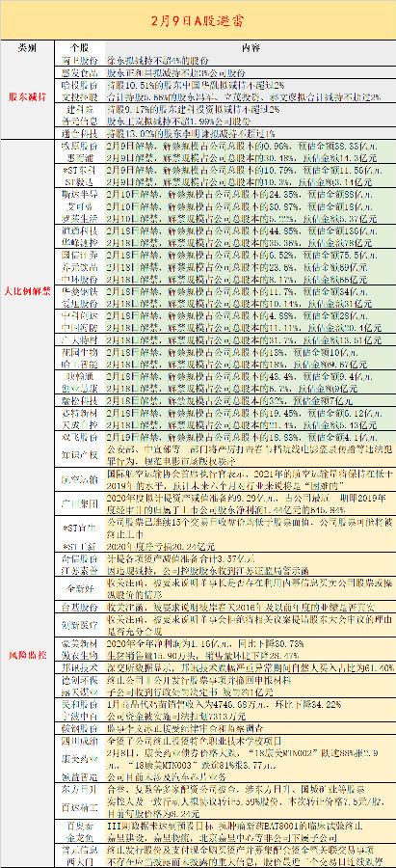Screen dimensions: 396x868
Task: Click the red '大比例解禁' category label
Action: [27, 291]
